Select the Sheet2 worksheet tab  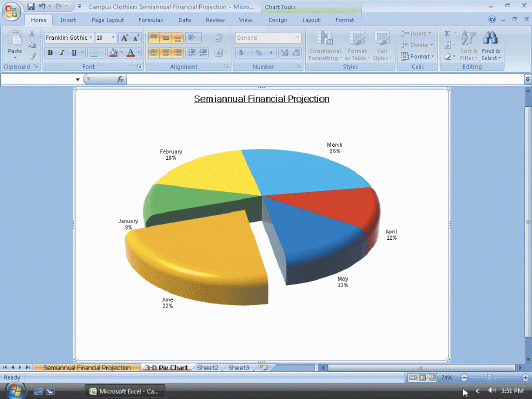207,367
